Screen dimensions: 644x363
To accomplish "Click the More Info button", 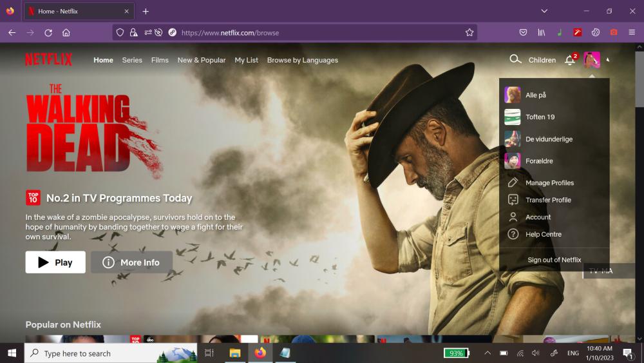I will (131, 262).
